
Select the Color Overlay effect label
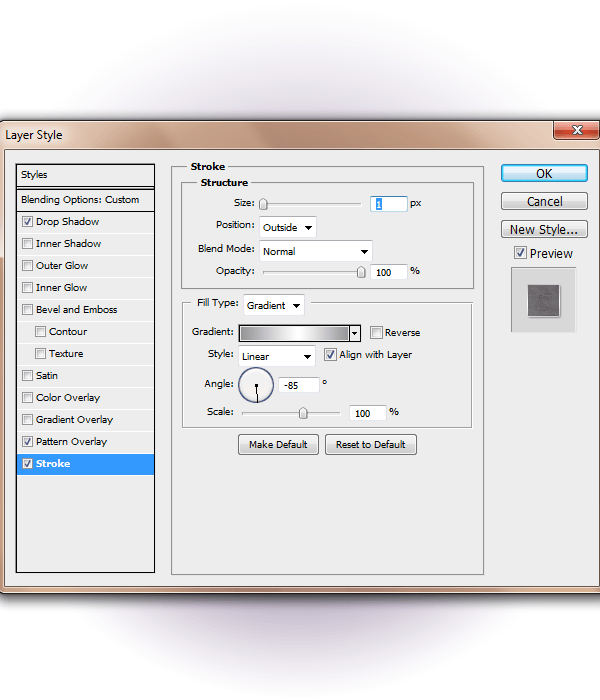[68, 397]
